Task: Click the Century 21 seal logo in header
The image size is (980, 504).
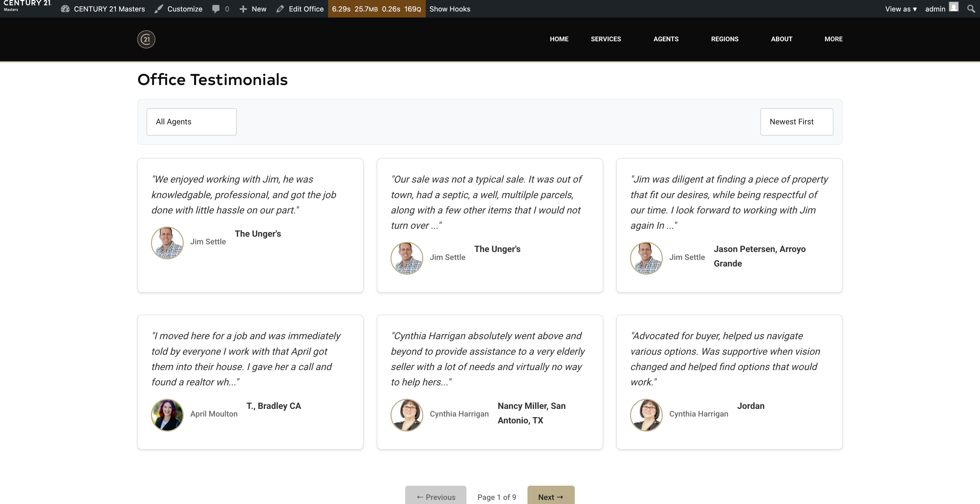Action: (x=146, y=39)
